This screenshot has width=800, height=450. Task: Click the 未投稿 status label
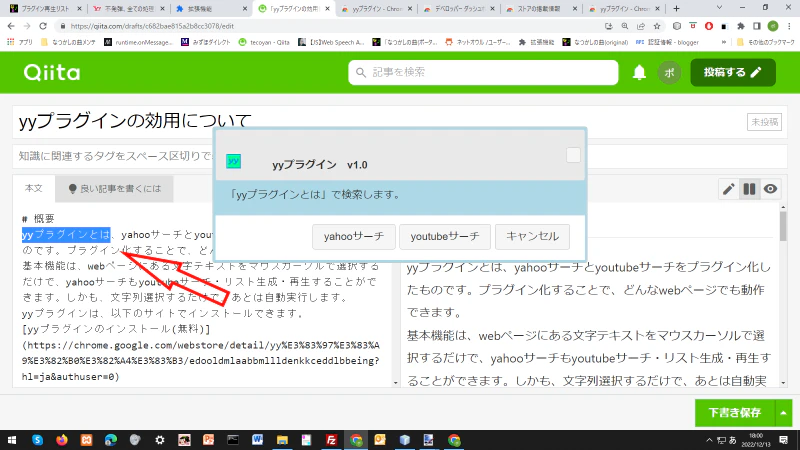coord(764,122)
